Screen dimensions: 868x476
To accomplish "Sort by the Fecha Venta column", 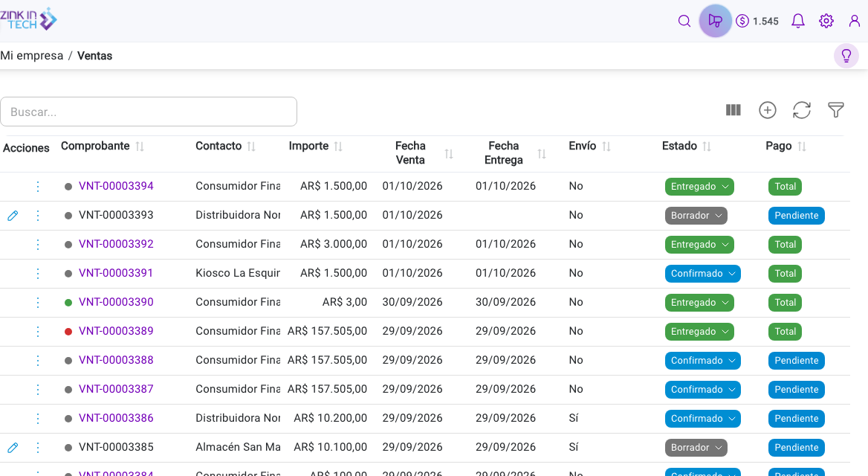I will click(x=449, y=153).
